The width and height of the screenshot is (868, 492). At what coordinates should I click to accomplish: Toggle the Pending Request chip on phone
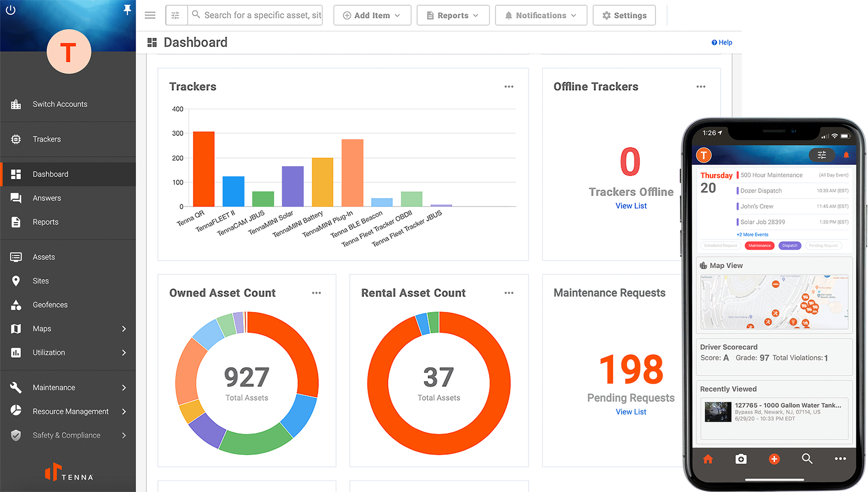823,246
